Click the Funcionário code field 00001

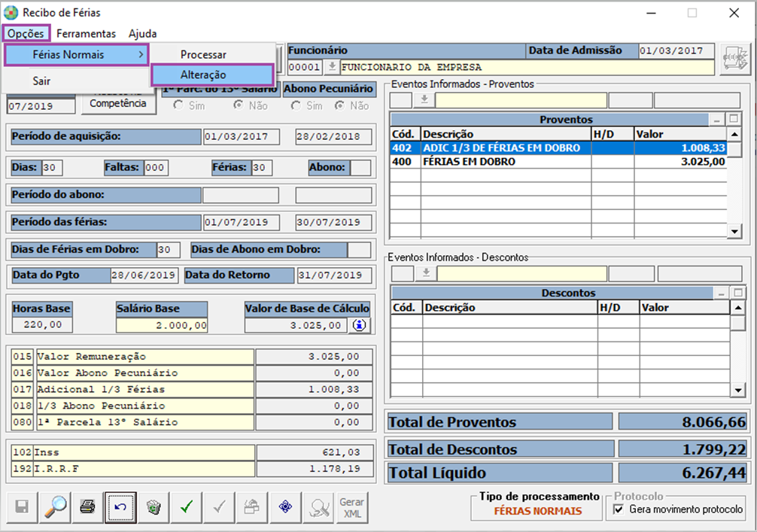click(x=305, y=67)
